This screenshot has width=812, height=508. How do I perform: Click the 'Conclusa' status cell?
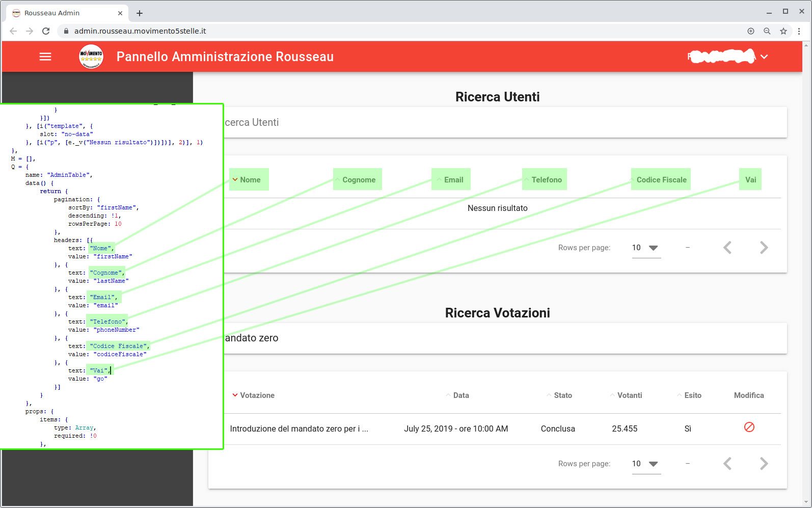(x=558, y=429)
